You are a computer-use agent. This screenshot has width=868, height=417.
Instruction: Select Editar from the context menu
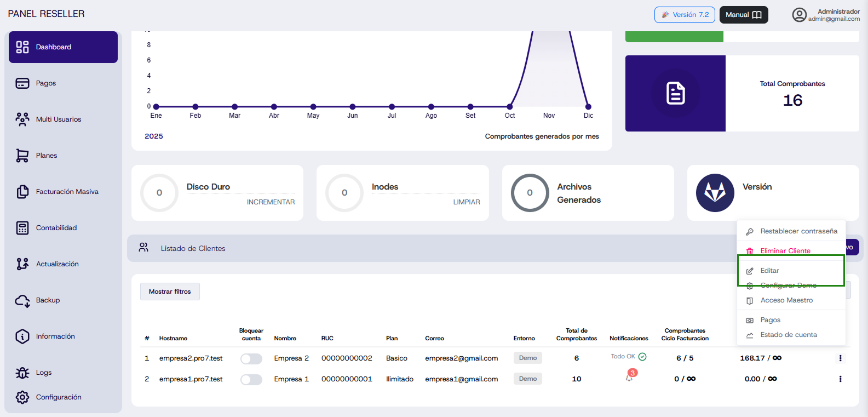coord(769,271)
